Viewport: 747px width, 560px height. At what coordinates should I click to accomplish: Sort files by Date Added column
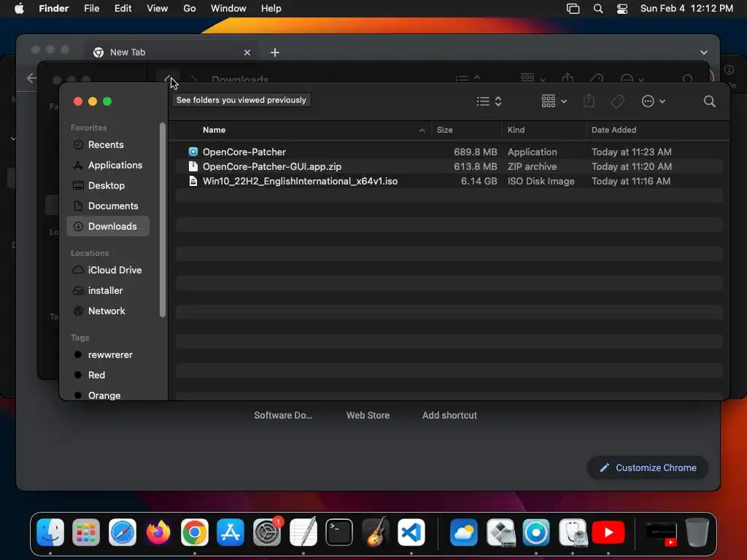click(x=614, y=130)
